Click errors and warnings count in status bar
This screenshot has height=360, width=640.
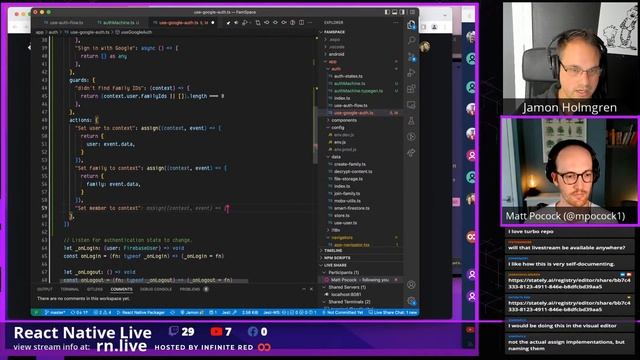[x=102, y=313]
